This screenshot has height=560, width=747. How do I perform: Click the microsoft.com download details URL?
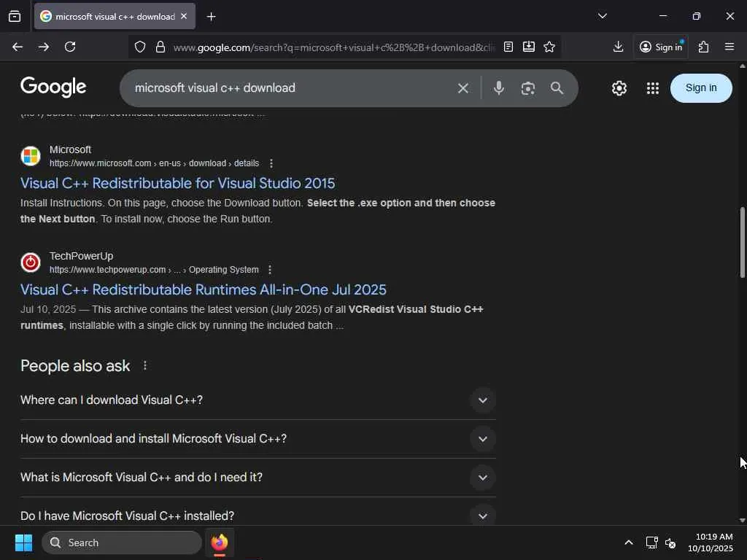click(x=155, y=163)
